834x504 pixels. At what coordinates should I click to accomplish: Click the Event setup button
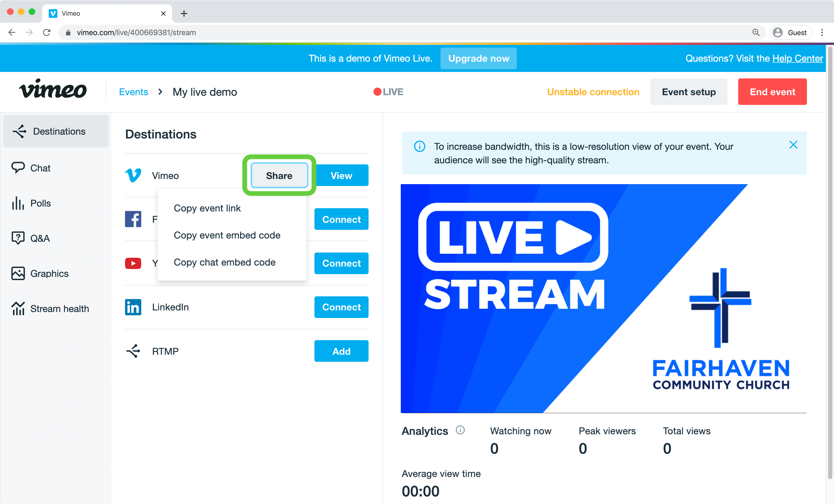tap(688, 92)
